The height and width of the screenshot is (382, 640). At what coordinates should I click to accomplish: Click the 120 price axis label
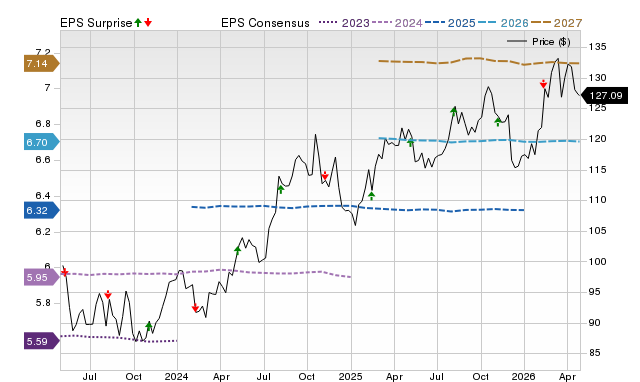[x=598, y=139]
